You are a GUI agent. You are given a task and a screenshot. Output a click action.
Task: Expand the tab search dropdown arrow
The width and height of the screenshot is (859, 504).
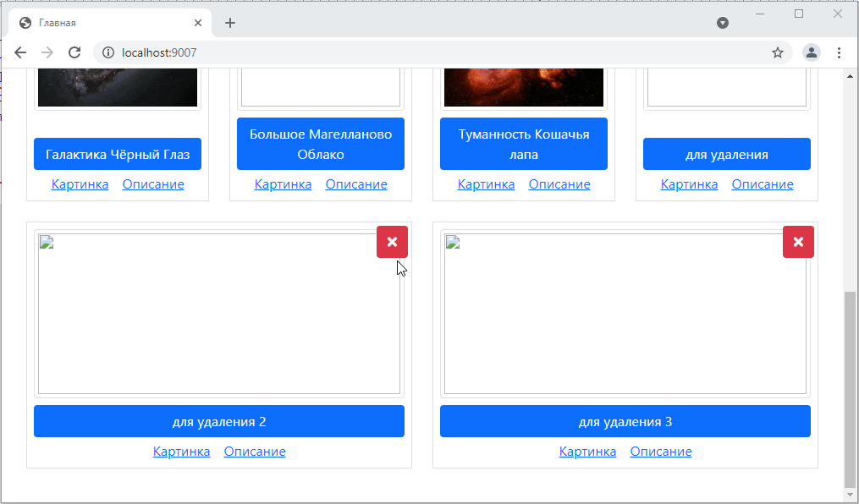point(723,23)
